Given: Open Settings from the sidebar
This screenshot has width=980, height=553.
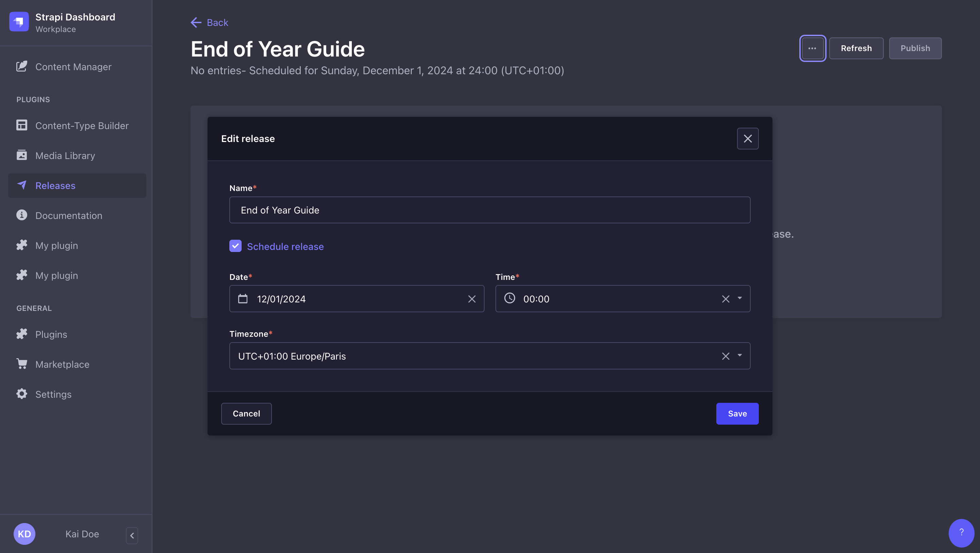Looking at the screenshot, I should coord(53,394).
